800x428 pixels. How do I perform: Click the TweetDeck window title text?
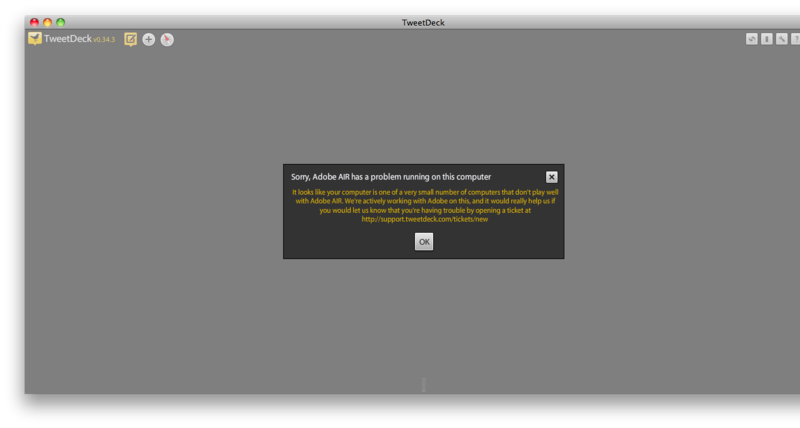423,22
